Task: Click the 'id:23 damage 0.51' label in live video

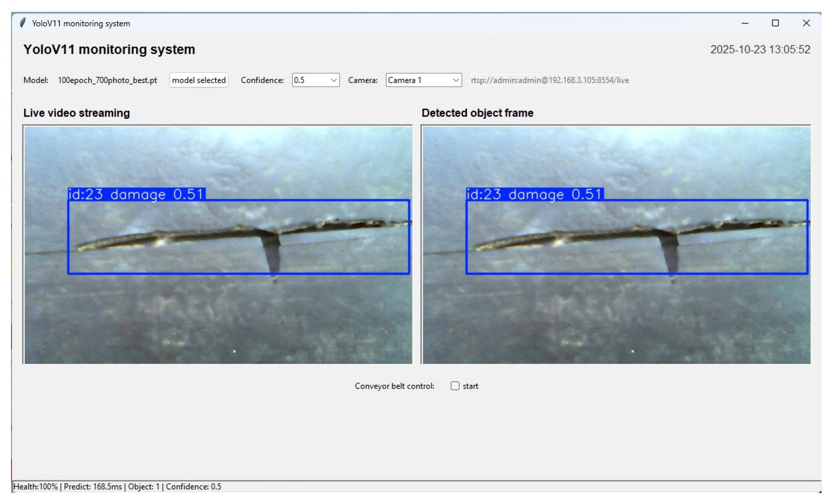Action: click(137, 194)
